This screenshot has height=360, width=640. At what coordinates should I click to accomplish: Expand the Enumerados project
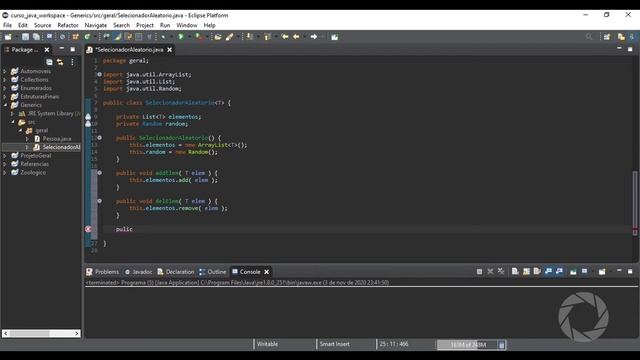coord(5,88)
